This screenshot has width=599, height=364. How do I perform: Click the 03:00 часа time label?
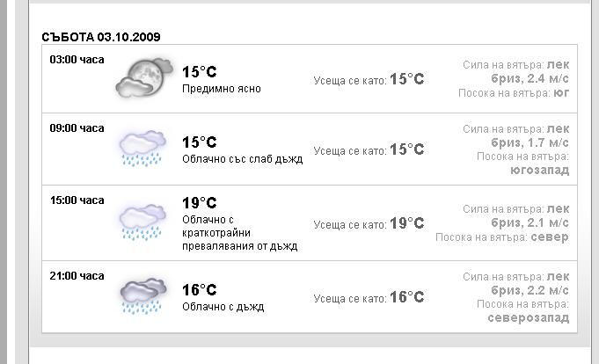pos(77,60)
